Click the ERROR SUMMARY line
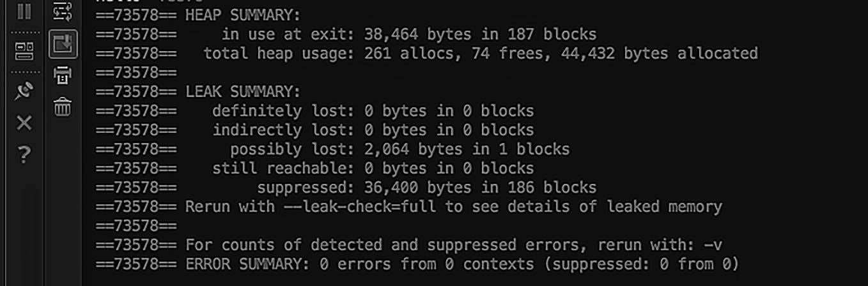The height and width of the screenshot is (286, 868). coord(461,263)
